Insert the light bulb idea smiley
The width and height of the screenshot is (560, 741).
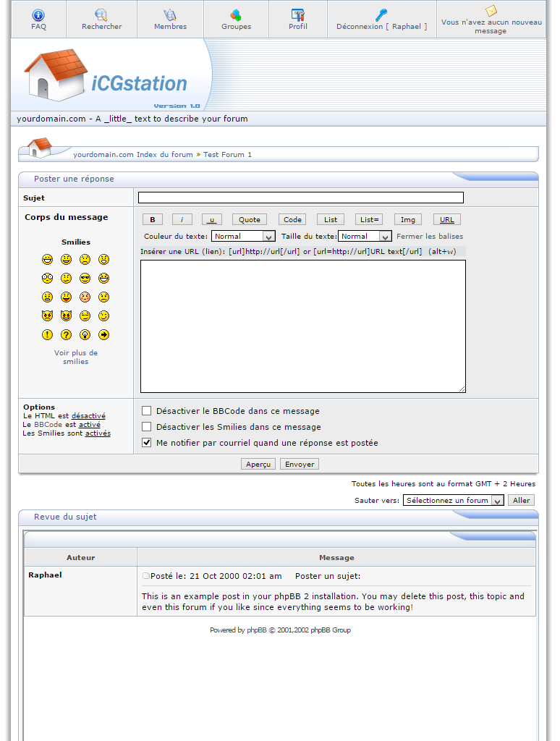(85, 334)
